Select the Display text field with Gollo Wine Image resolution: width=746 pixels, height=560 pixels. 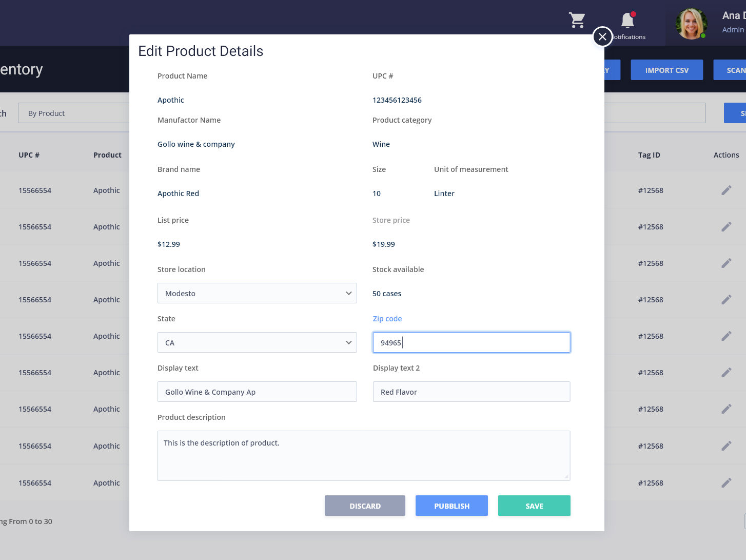point(257,392)
